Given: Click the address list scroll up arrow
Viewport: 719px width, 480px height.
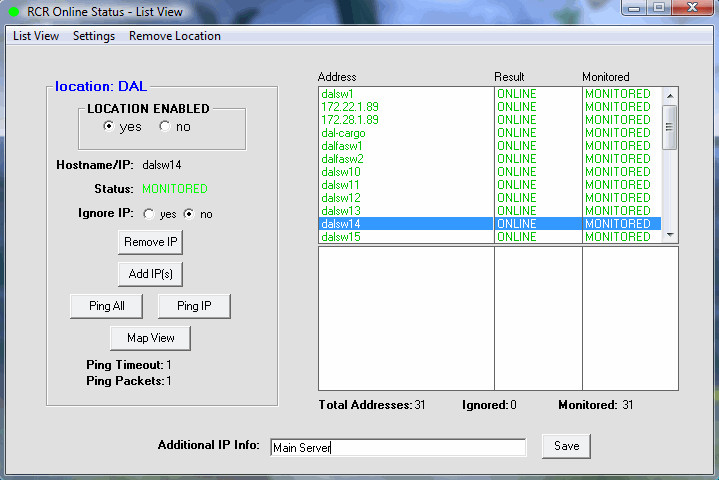Looking at the screenshot, I should [x=670, y=96].
